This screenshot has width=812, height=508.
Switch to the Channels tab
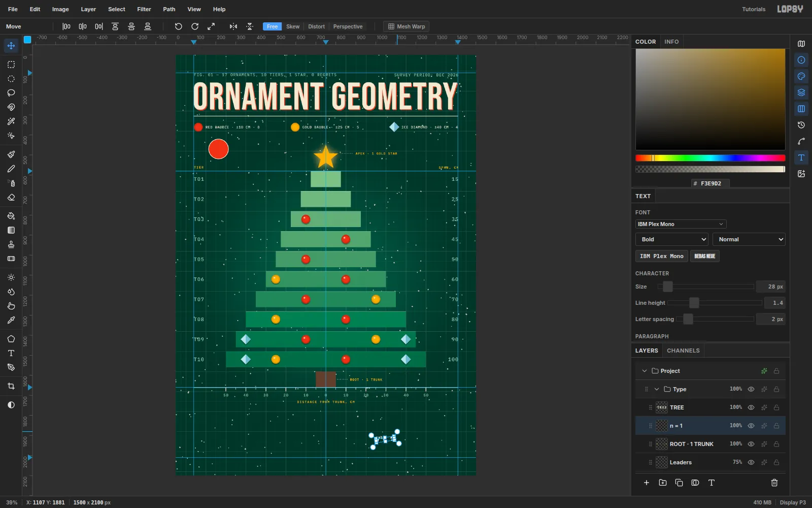pos(683,351)
